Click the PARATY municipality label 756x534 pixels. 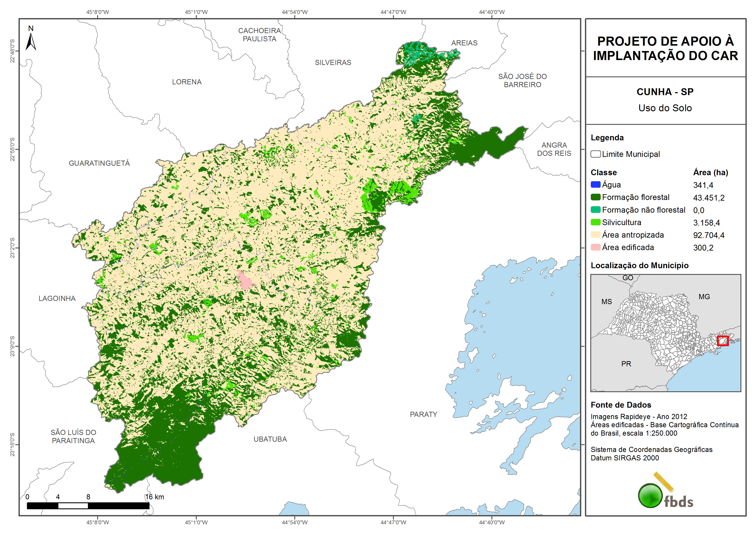(x=423, y=414)
